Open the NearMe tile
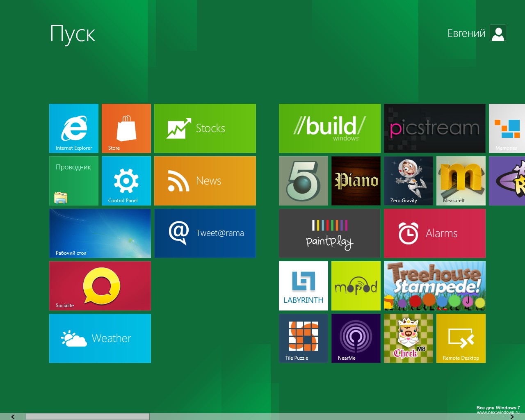 (x=356, y=338)
